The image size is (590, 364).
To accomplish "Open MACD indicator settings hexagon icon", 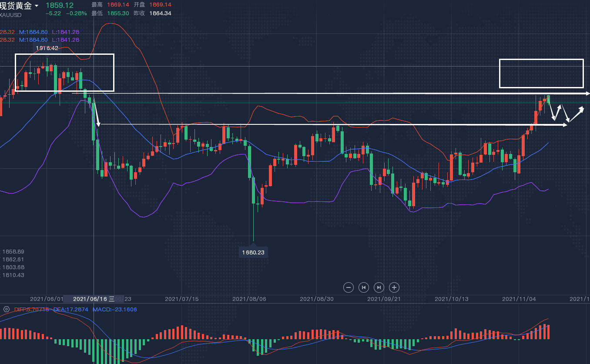I will (7, 309).
